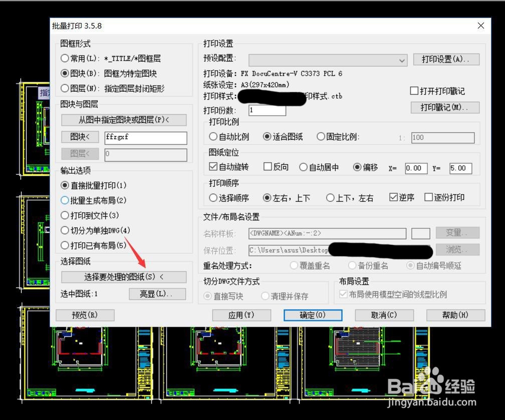Click the bottom-right drawing in the CAD window

point(364,362)
